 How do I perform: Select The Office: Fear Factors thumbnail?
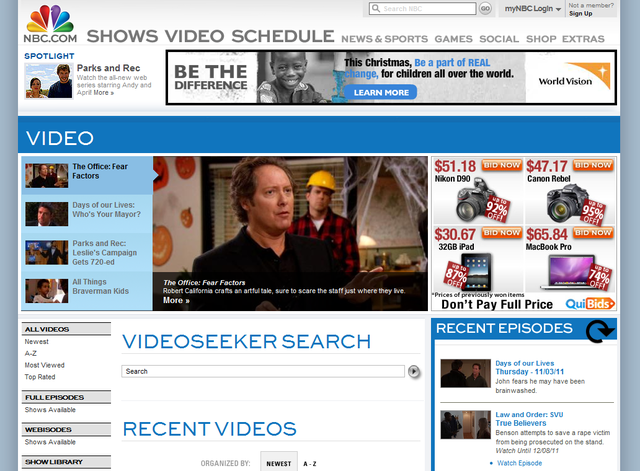point(46,175)
